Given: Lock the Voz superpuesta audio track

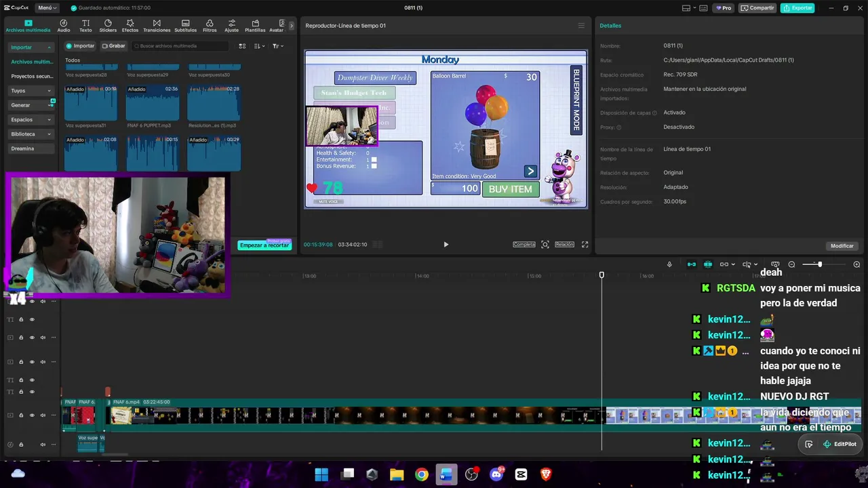Looking at the screenshot, I should 21,445.
